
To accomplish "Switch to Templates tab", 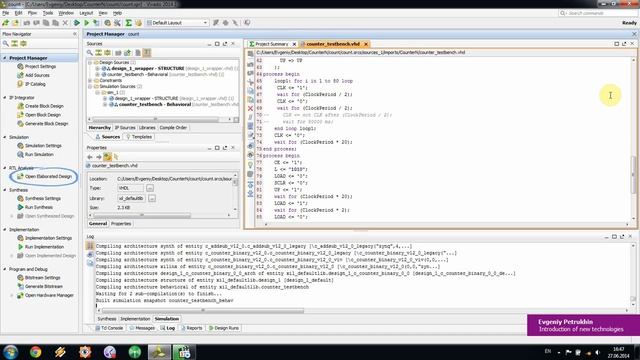I will pyautogui.click(x=139, y=137).
